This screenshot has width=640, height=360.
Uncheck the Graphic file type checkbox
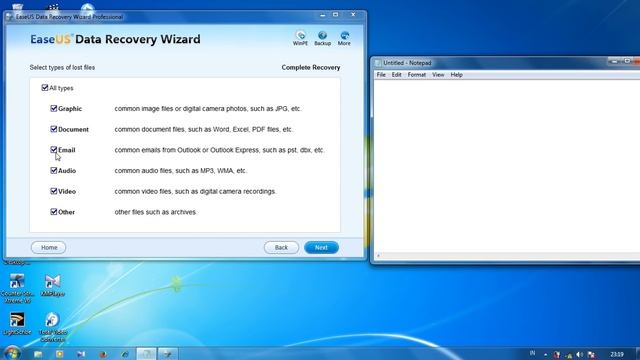53,108
